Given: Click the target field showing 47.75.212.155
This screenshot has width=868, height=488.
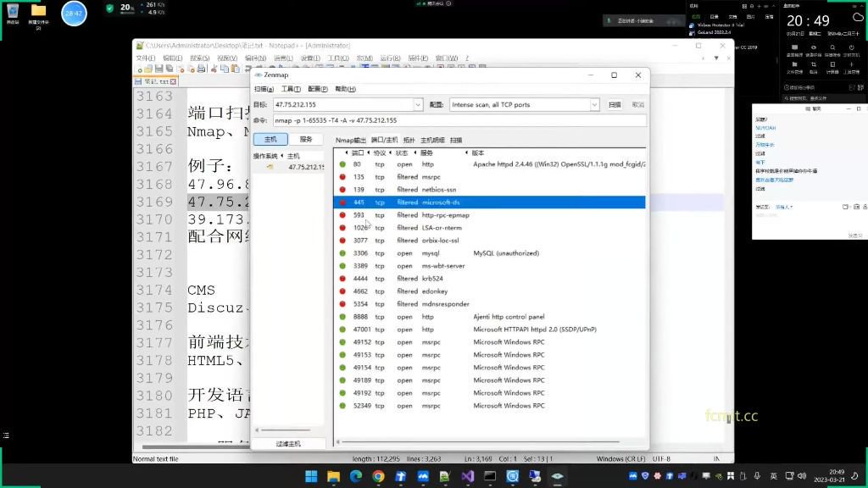Looking at the screenshot, I should coord(342,104).
